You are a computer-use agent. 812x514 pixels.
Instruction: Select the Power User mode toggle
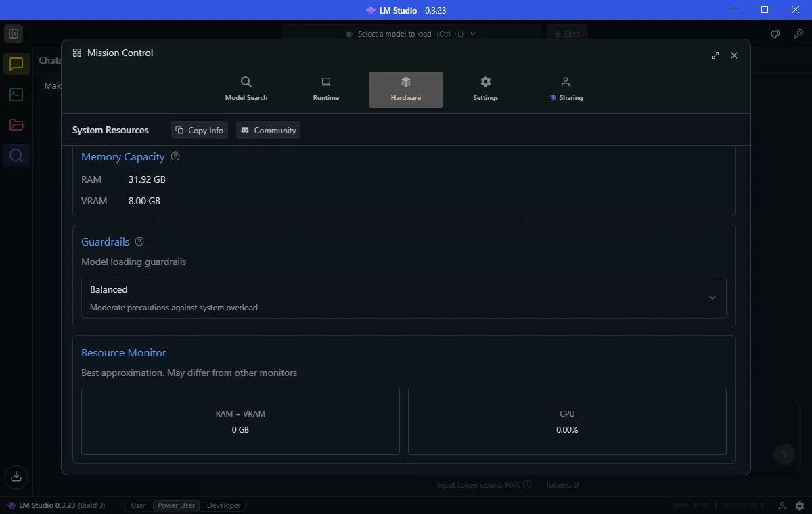(175, 505)
